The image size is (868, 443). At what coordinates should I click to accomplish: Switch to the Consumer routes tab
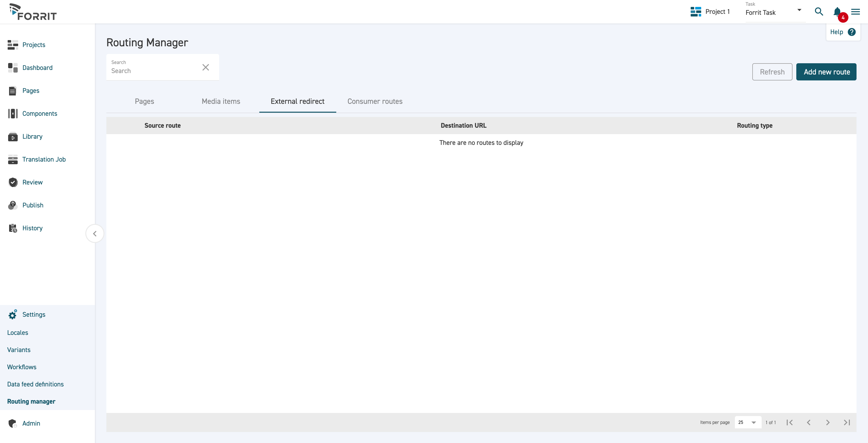[x=375, y=101]
